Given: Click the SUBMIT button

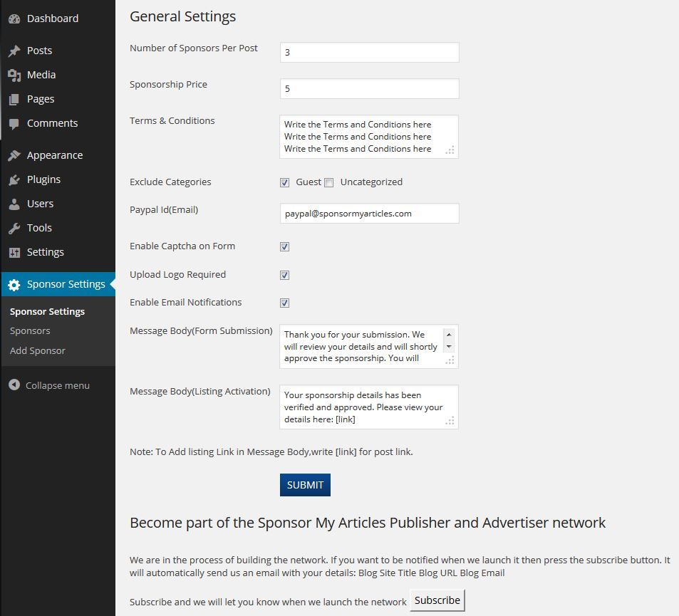Looking at the screenshot, I should 305,485.
